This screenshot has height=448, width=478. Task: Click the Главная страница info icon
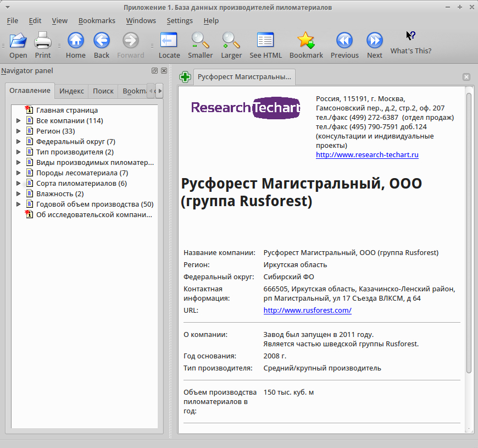coord(29,109)
